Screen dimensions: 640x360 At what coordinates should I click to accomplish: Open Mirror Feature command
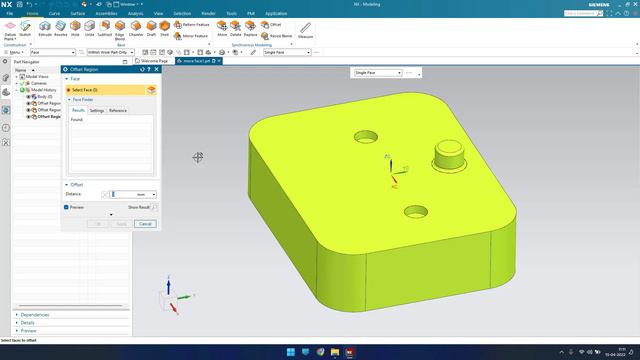pos(191,36)
